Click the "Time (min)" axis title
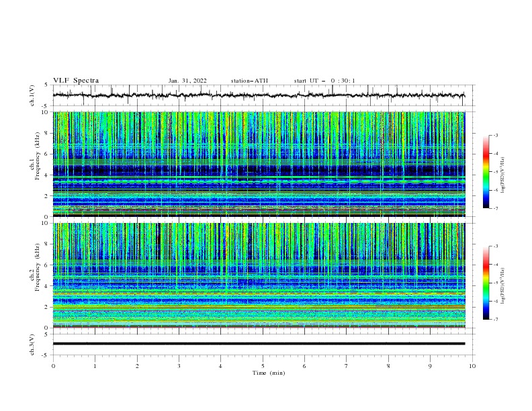Viewport: 532px width, 411px height. click(x=269, y=373)
